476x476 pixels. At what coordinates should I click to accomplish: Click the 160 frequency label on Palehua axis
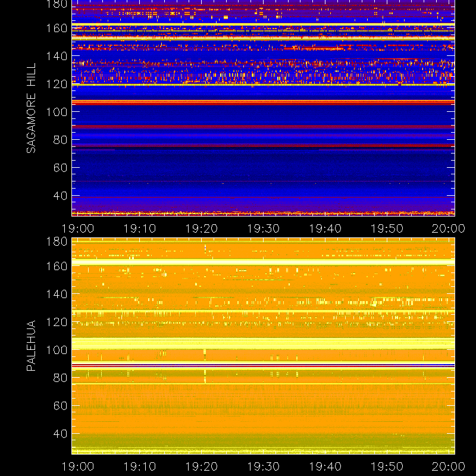coord(57,266)
